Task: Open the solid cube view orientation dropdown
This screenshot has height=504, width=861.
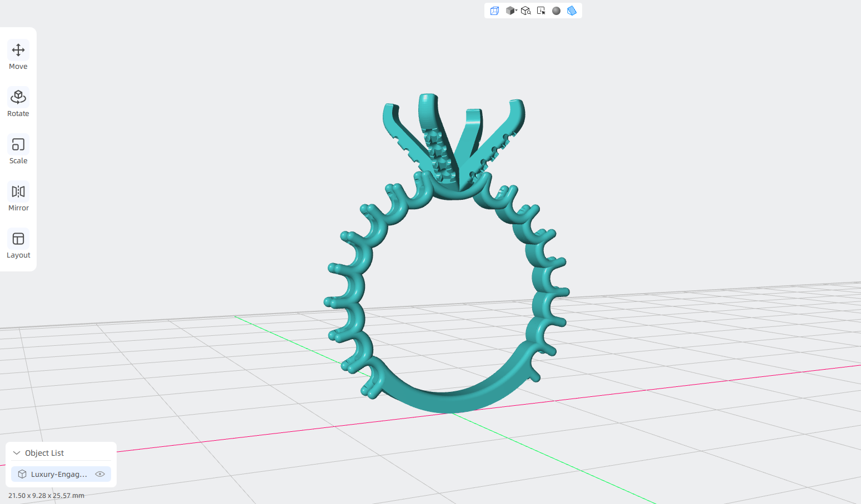Action: click(511, 11)
